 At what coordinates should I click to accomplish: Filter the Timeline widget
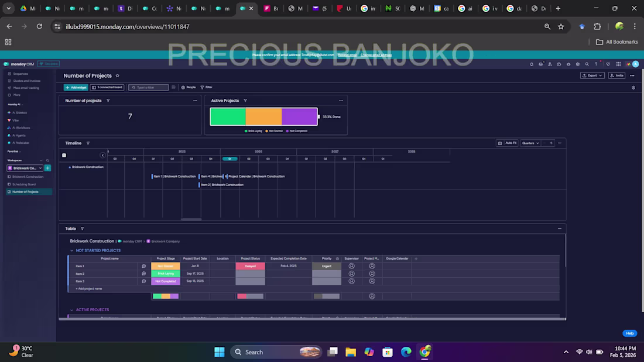(88, 143)
